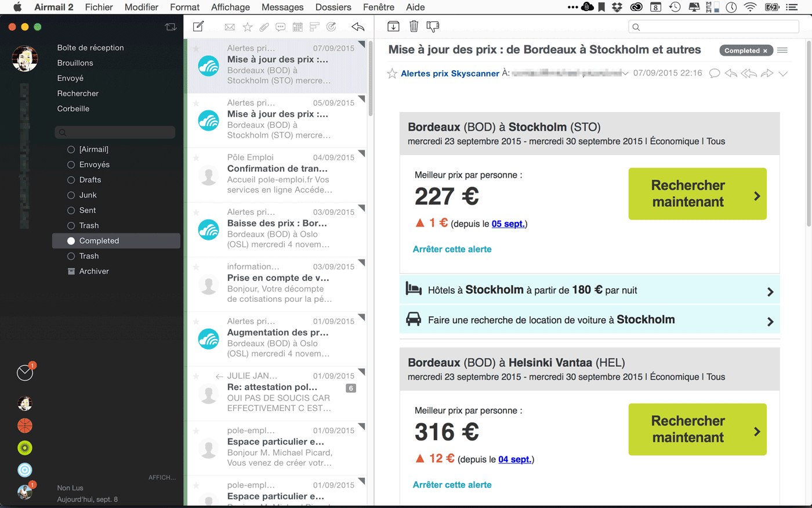This screenshot has height=508, width=812.
Task: Select the green kiwi account icon
Action: coord(25,448)
